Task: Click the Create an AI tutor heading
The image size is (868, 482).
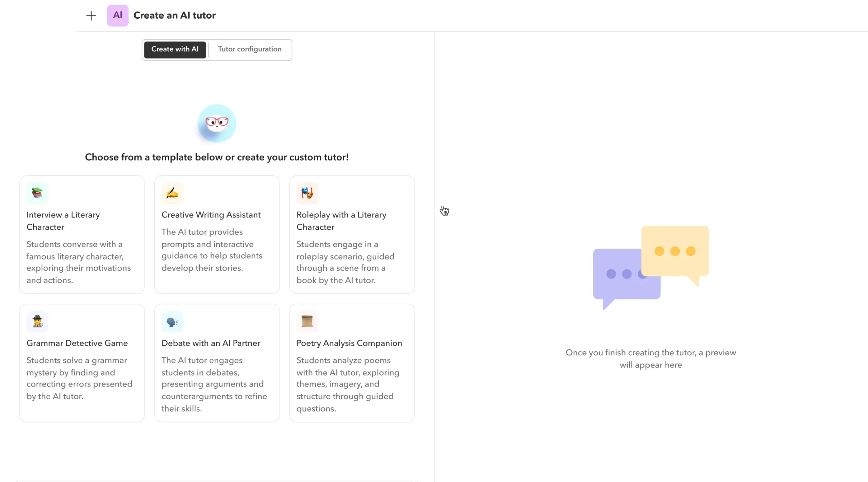Action: point(175,15)
